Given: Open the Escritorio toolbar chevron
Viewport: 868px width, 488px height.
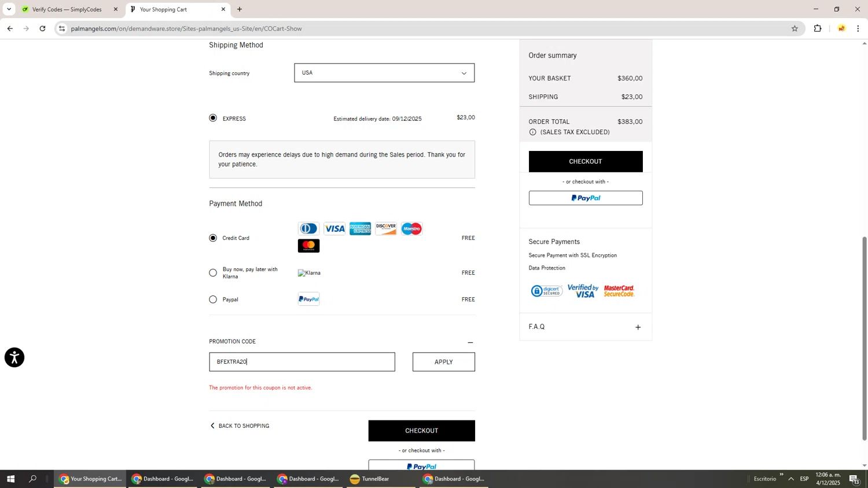Looking at the screenshot, I should click(781, 475).
